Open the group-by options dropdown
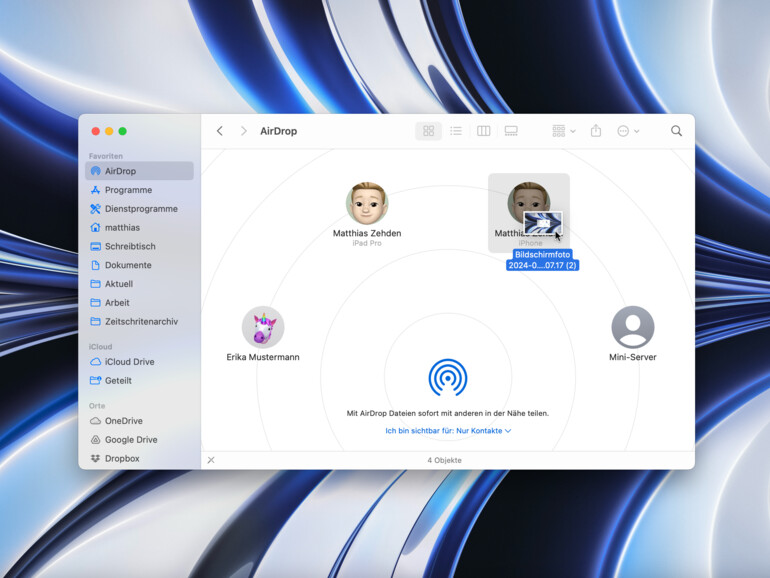Viewport: 770px width, 578px height. point(564,131)
